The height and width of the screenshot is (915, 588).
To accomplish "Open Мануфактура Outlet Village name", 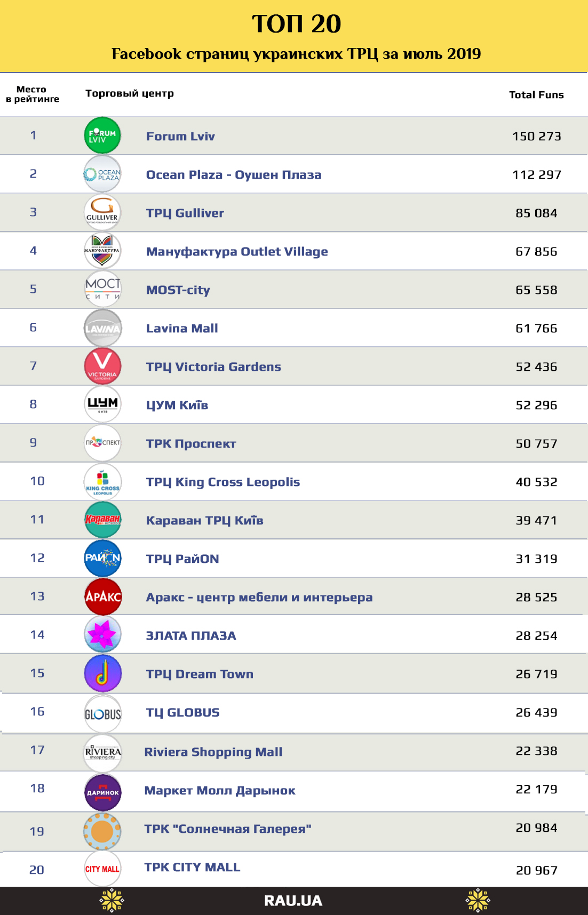I will (x=237, y=251).
